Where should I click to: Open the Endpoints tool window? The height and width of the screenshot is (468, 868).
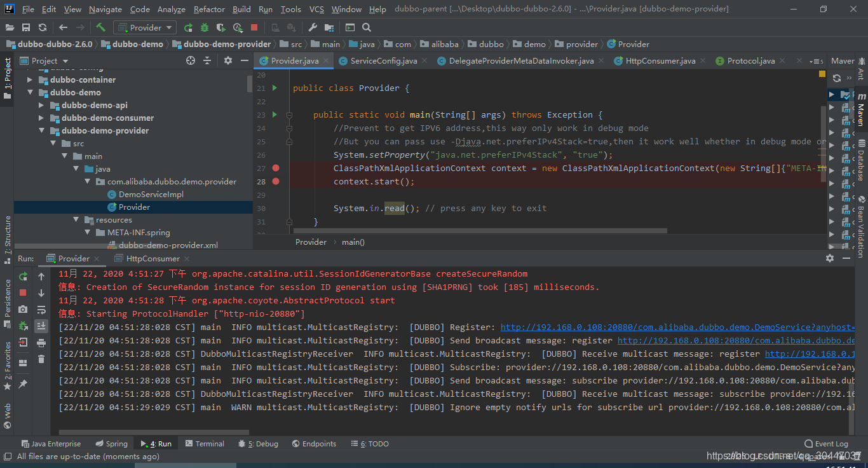pos(314,444)
